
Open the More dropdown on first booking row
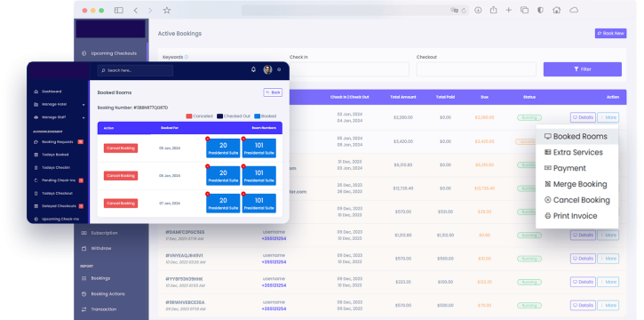(608, 117)
